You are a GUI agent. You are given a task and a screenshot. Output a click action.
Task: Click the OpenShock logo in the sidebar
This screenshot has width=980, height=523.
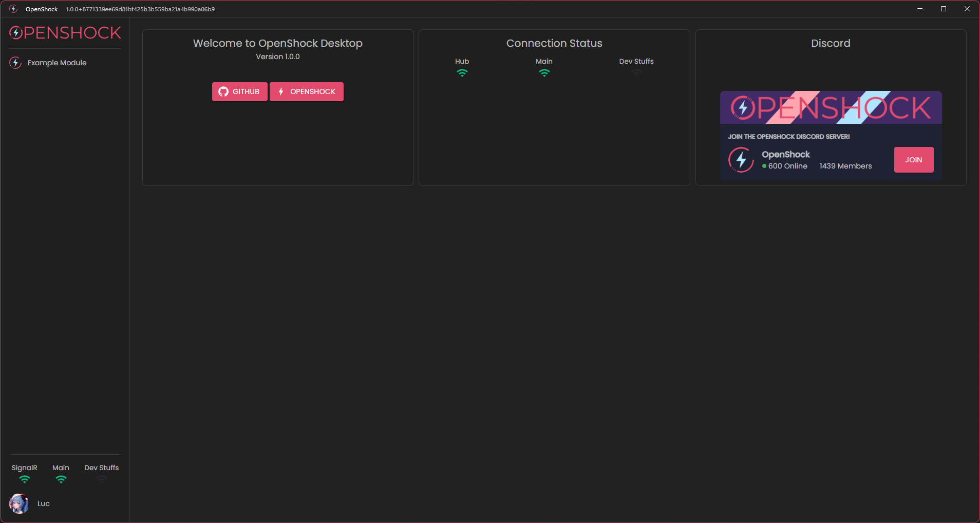point(65,33)
